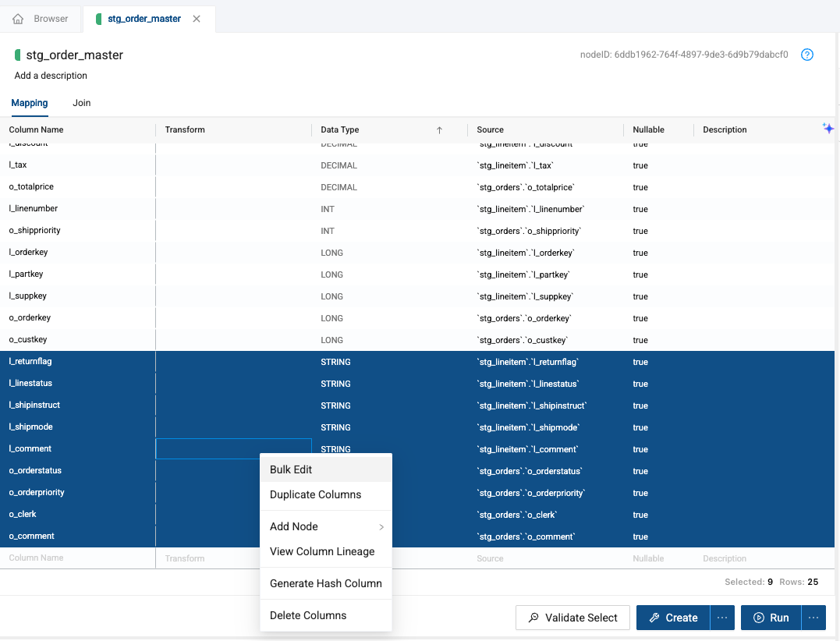Click the home icon on Browser tab
Screen dimensions: 840x641
[18, 19]
